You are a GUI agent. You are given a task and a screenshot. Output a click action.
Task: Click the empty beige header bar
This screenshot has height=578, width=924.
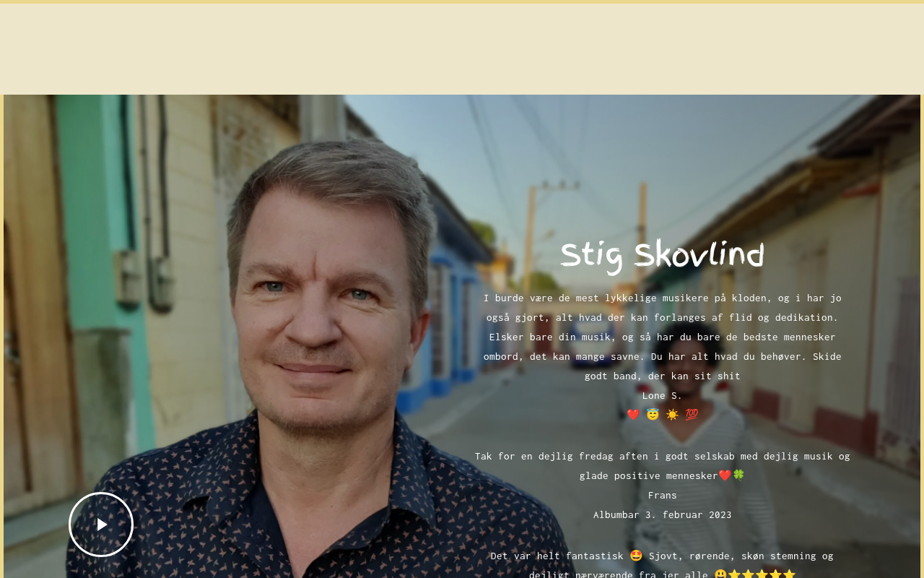[x=462, y=49]
